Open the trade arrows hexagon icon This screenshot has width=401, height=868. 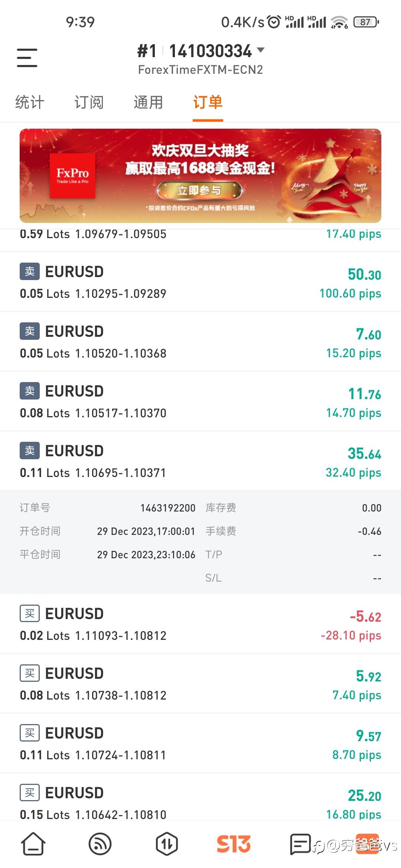[167, 844]
